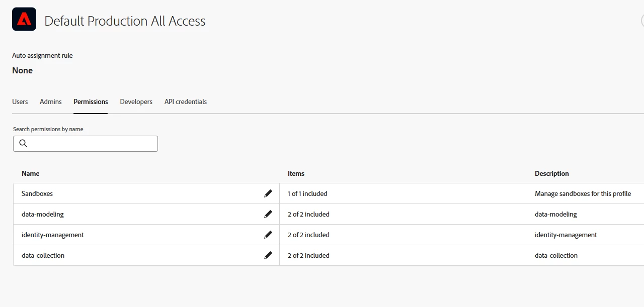Click the Sandboxes row name
644x307 pixels.
pos(37,193)
